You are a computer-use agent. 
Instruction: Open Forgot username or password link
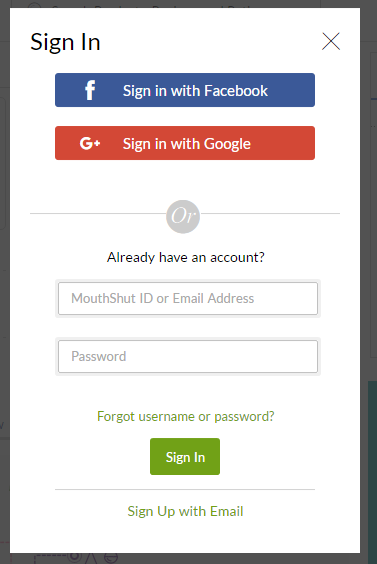tap(186, 417)
